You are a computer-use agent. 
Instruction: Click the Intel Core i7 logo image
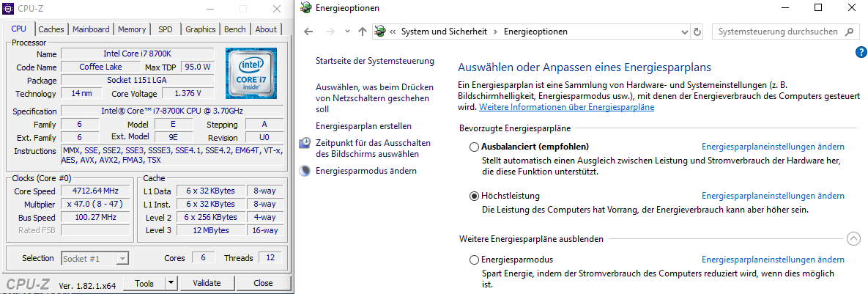(251, 73)
